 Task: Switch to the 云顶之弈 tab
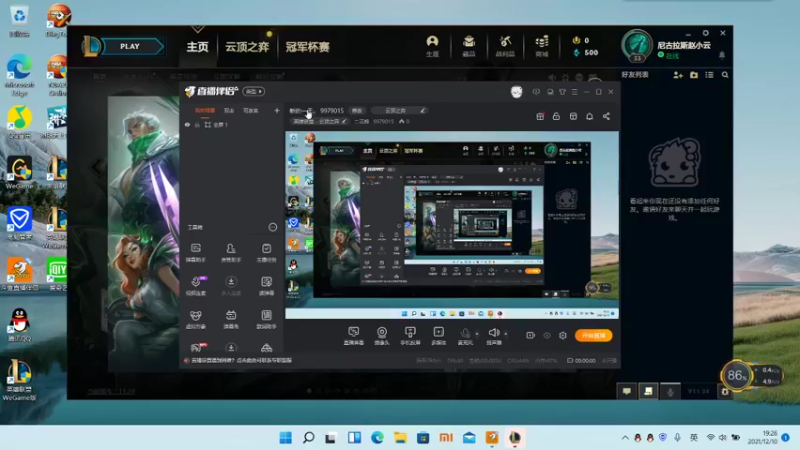tap(247, 47)
